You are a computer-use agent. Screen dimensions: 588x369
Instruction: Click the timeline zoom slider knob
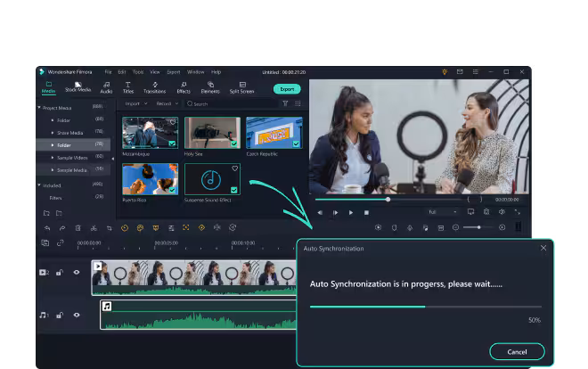479,227
